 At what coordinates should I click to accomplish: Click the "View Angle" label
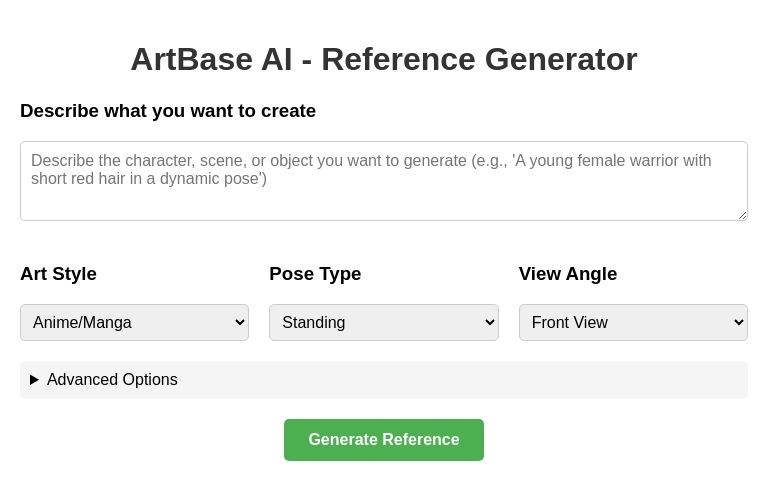click(568, 274)
